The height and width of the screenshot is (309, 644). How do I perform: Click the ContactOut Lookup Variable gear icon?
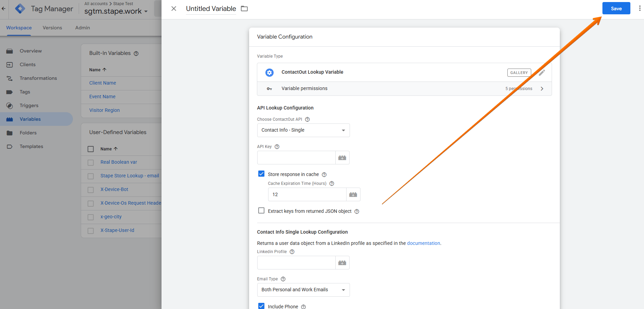tap(270, 72)
